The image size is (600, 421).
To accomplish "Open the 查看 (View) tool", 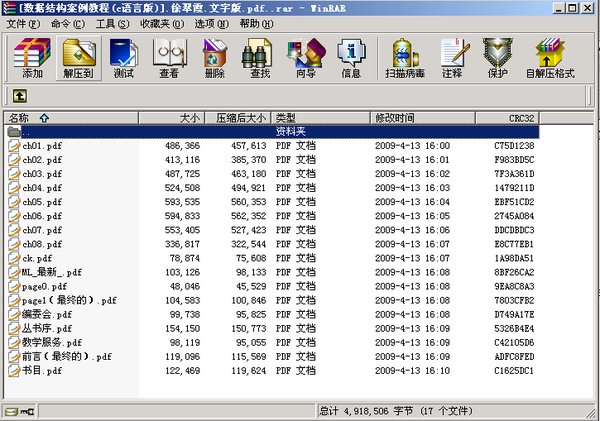I will tap(169, 58).
